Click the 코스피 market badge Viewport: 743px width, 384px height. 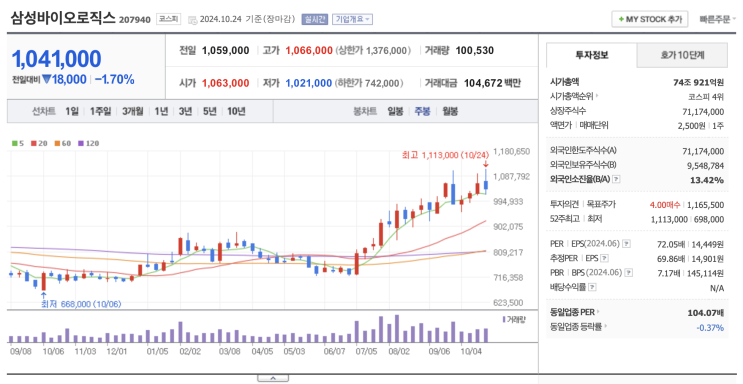[x=169, y=19]
